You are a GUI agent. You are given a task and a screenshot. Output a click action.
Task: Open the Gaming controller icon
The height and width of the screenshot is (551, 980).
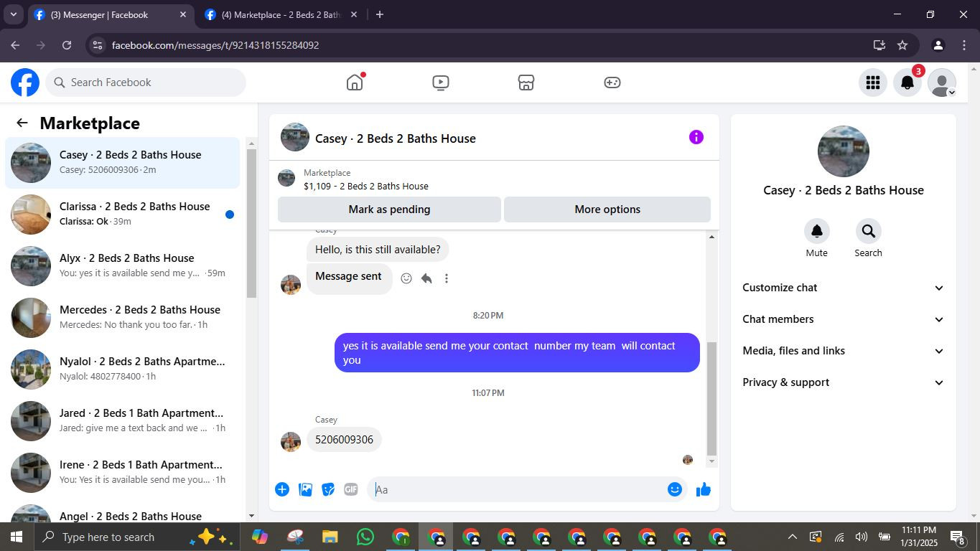pyautogui.click(x=612, y=83)
